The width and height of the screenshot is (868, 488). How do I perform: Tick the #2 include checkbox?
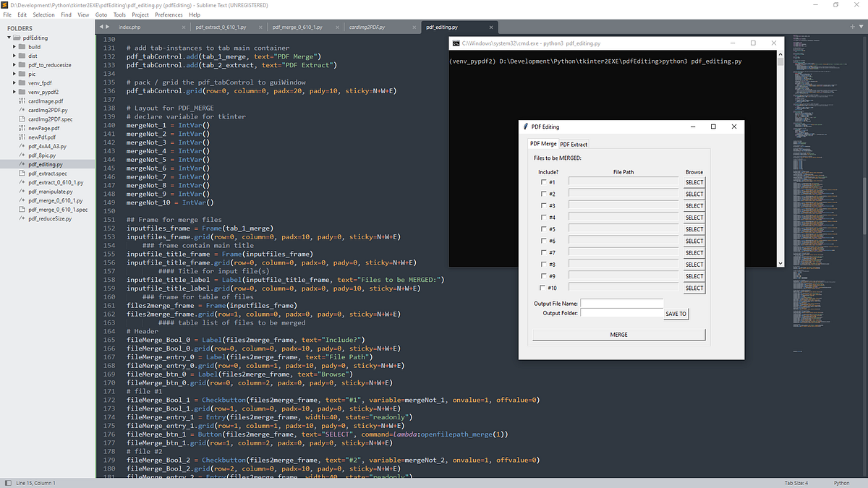[544, 194]
